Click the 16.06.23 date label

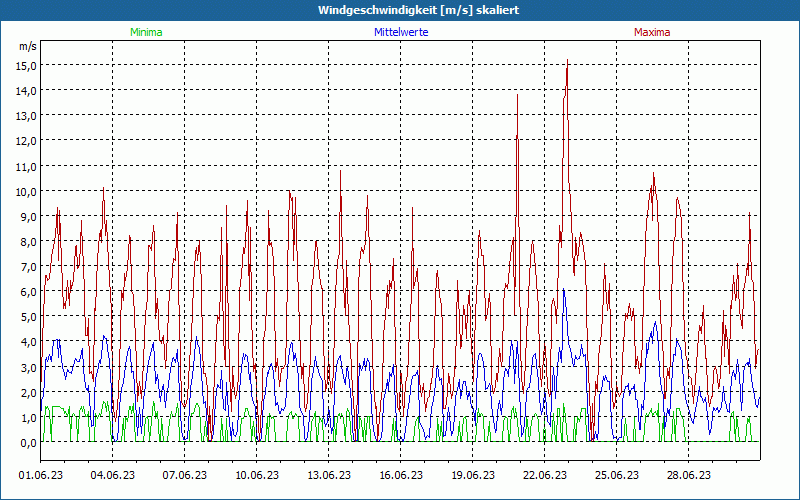tap(401, 475)
